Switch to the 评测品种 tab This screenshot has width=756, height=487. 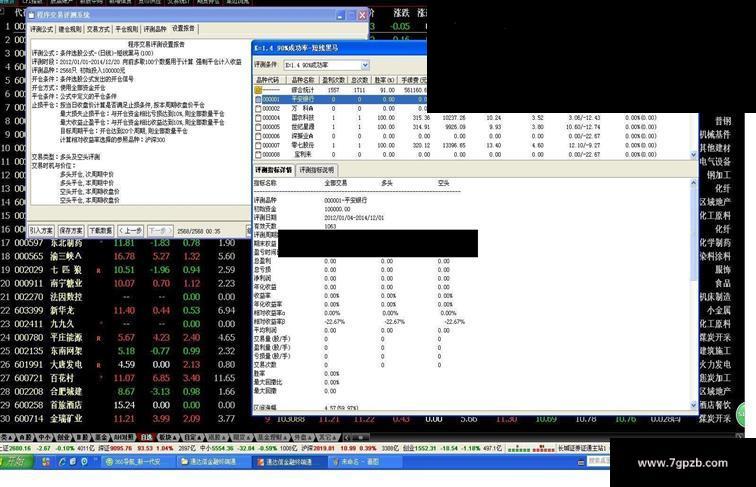tap(155, 29)
